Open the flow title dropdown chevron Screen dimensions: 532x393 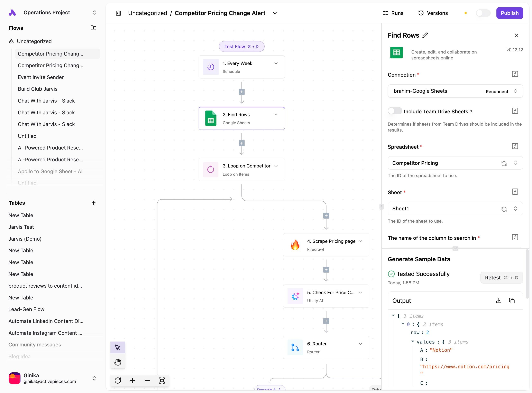tap(275, 13)
